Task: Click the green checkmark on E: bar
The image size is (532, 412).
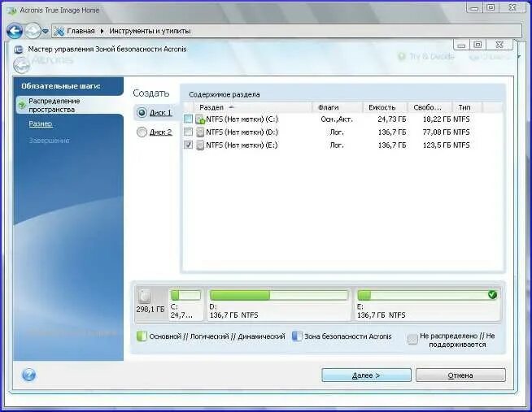Action: coord(492,294)
